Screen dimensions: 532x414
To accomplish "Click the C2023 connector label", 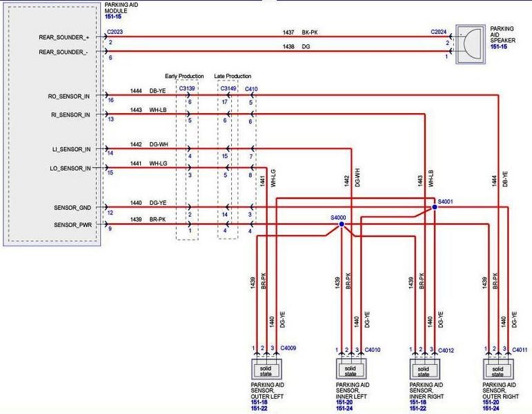I will tap(115, 32).
